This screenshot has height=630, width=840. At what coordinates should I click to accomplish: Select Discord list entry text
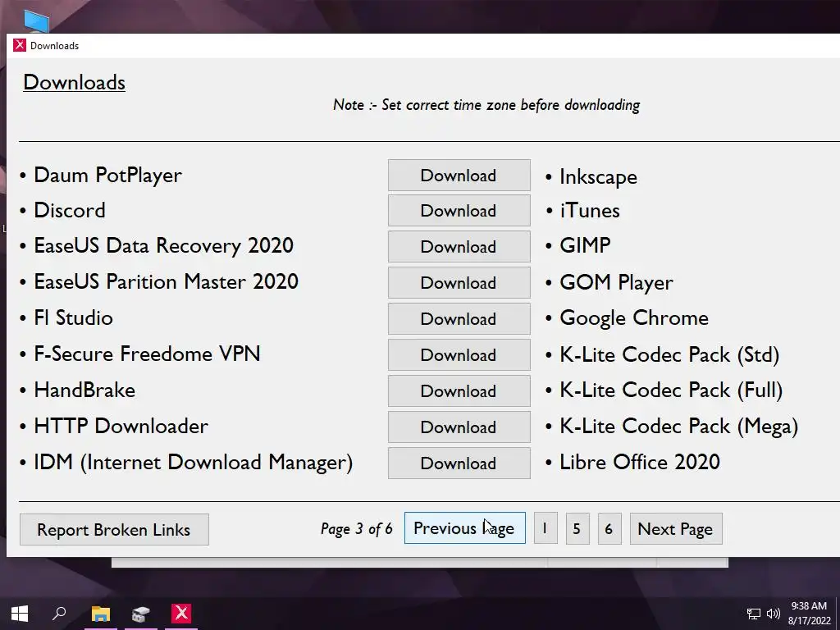coord(70,210)
